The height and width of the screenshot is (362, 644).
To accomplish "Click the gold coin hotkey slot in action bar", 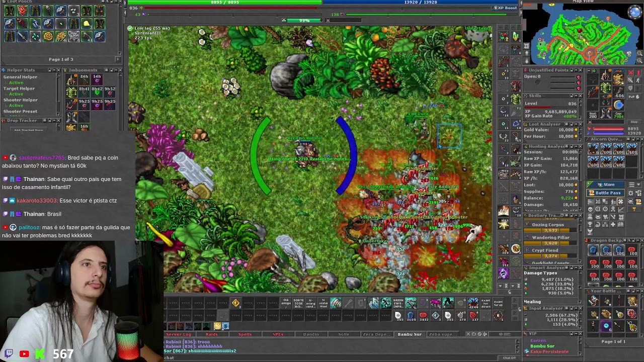I will (235, 303).
